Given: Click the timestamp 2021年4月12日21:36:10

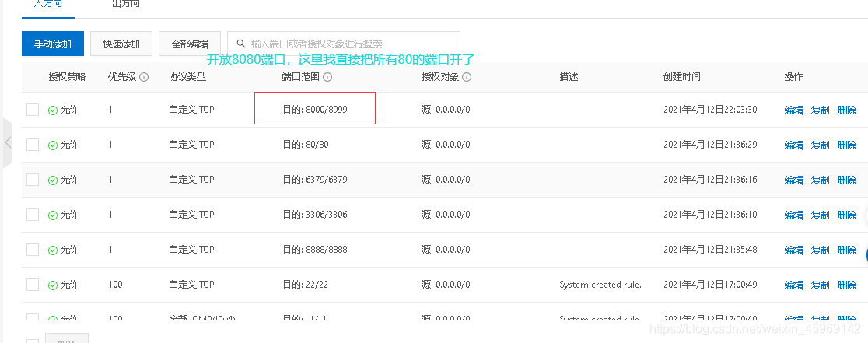Looking at the screenshot, I should point(710,214).
